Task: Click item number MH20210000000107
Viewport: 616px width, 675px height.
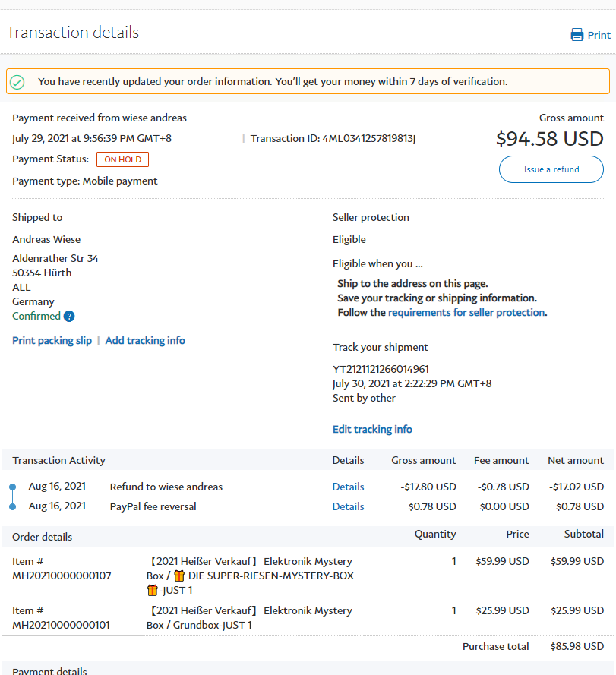Action: point(62,576)
